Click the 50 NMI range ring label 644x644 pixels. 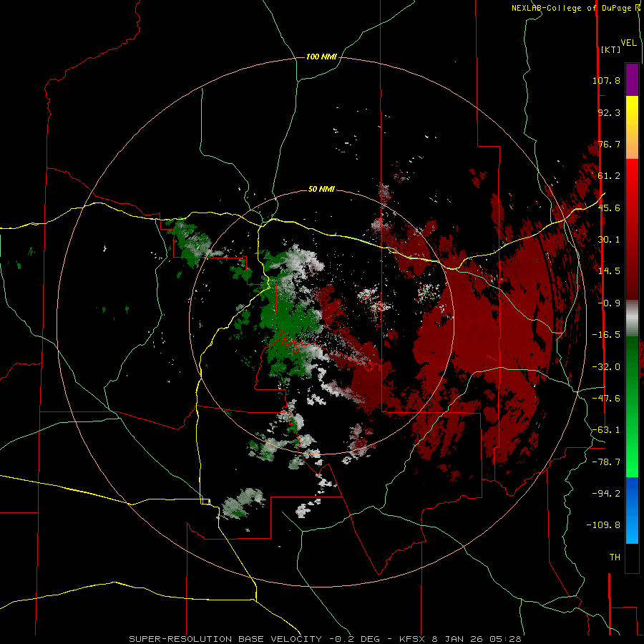pyautogui.click(x=321, y=190)
